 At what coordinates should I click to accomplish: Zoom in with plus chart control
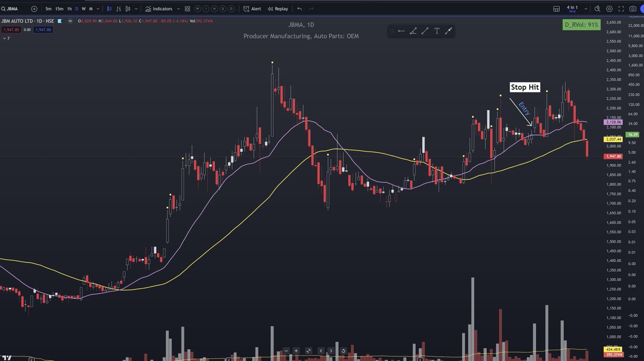coord(296,350)
